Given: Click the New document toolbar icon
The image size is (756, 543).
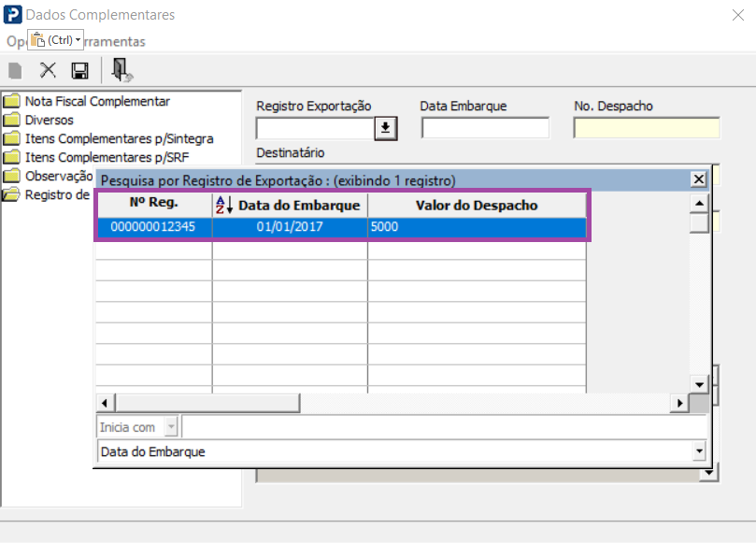Looking at the screenshot, I should (x=15, y=70).
